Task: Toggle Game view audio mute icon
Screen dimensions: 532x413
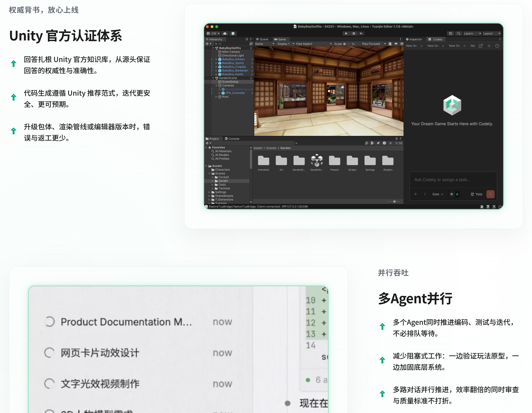Action: (x=396, y=44)
